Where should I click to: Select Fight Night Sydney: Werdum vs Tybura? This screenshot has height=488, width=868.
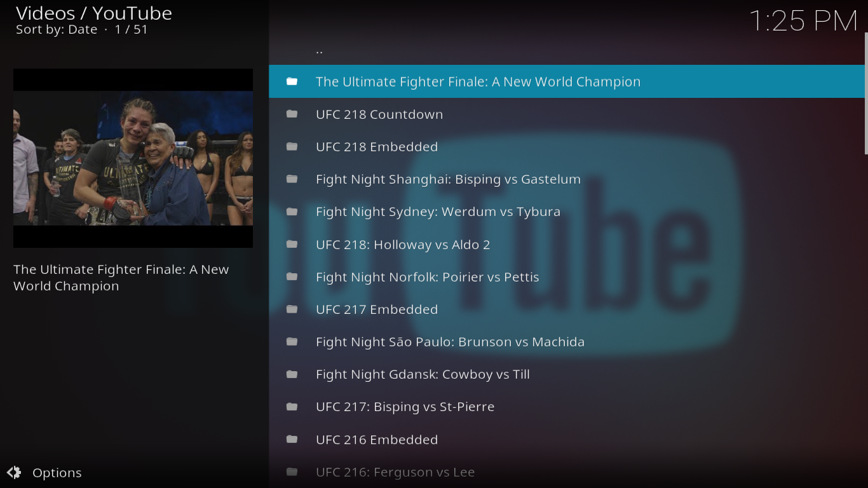coord(438,211)
